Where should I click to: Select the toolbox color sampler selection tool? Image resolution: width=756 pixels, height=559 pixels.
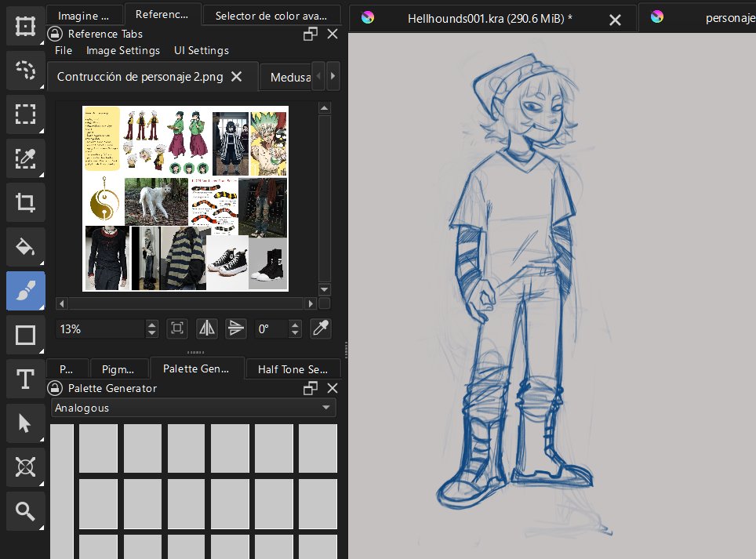(x=26, y=158)
